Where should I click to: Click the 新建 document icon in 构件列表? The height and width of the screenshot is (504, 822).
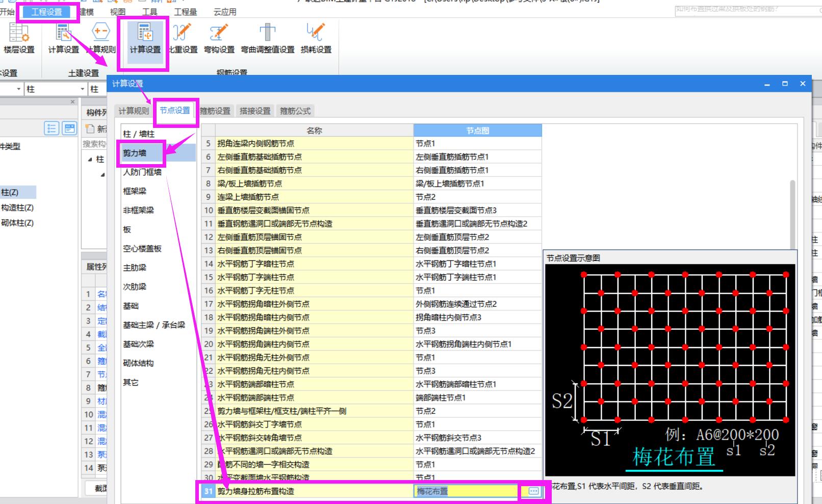click(90, 128)
